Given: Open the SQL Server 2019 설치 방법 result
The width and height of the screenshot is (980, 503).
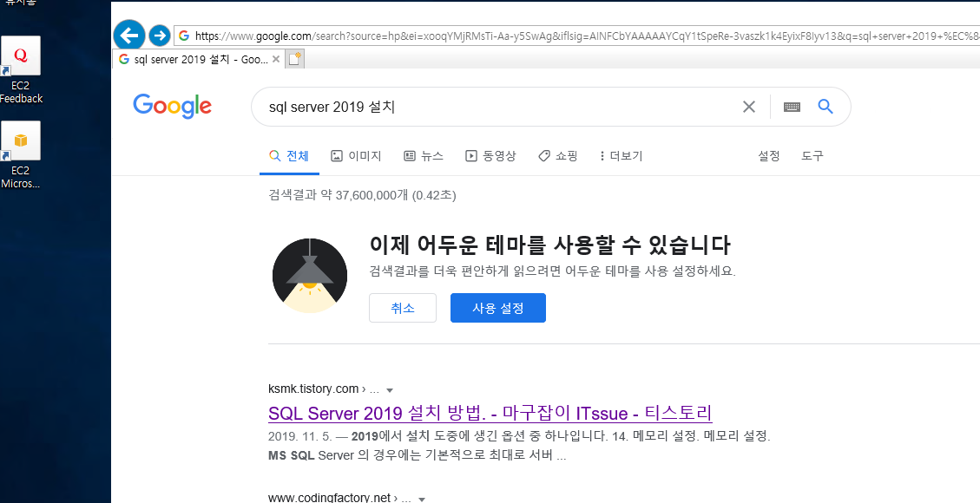Looking at the screenshot, I should click(x=490, y=413).
